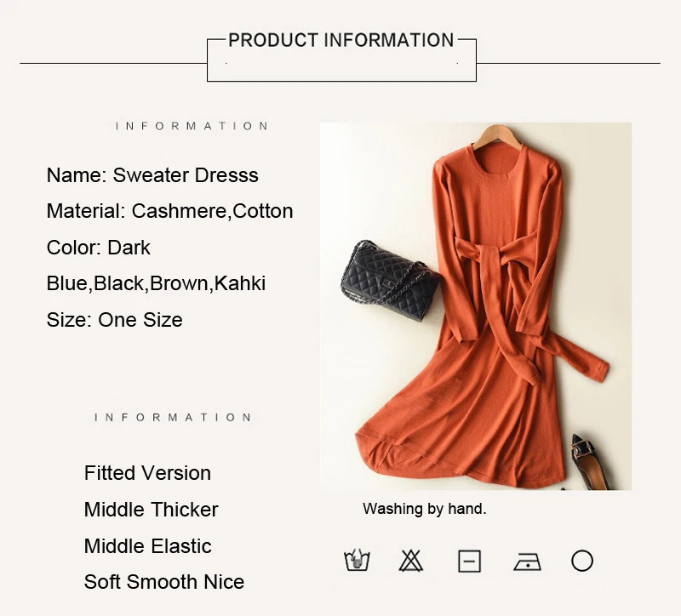Click the Blue,Black,Brown,Kahki color text

pos(156,283)
